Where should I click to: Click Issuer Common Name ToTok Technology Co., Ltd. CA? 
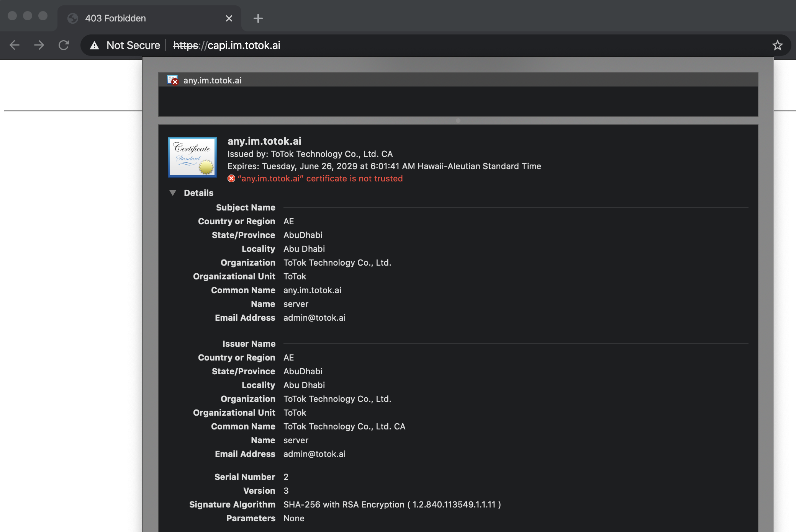point(344,426)
